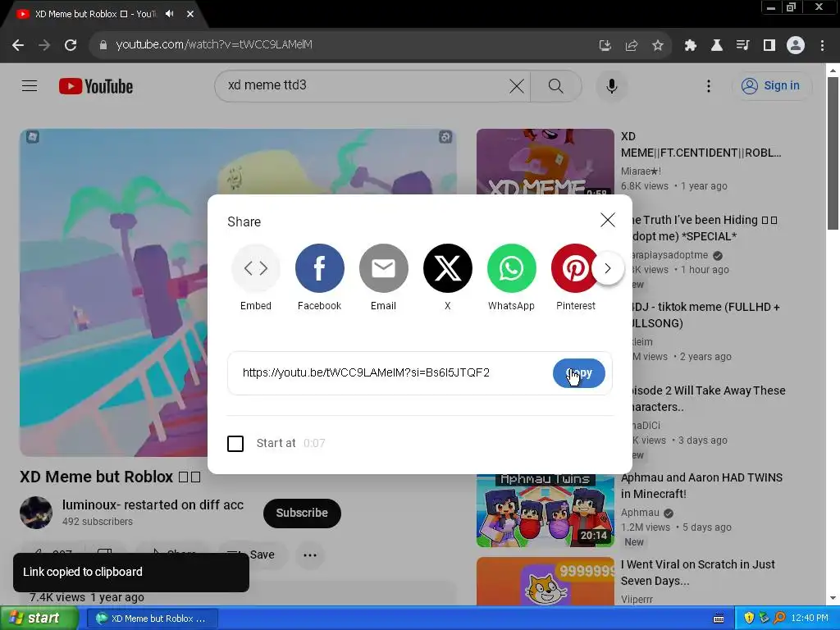This screenshot has height=630, width=840.
Task: Close the XD Meme browser tab
Action: click(x=190, y=14)
